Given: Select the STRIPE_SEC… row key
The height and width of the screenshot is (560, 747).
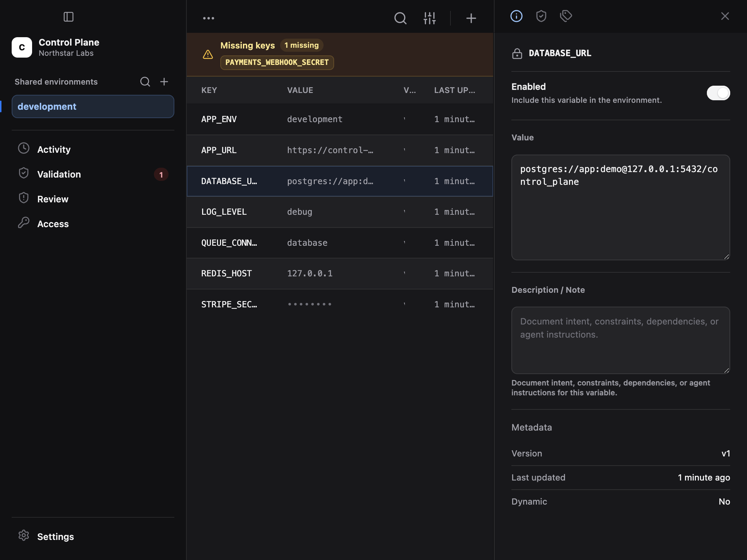Looking at the screenshot, I should (x=229, y=304).
